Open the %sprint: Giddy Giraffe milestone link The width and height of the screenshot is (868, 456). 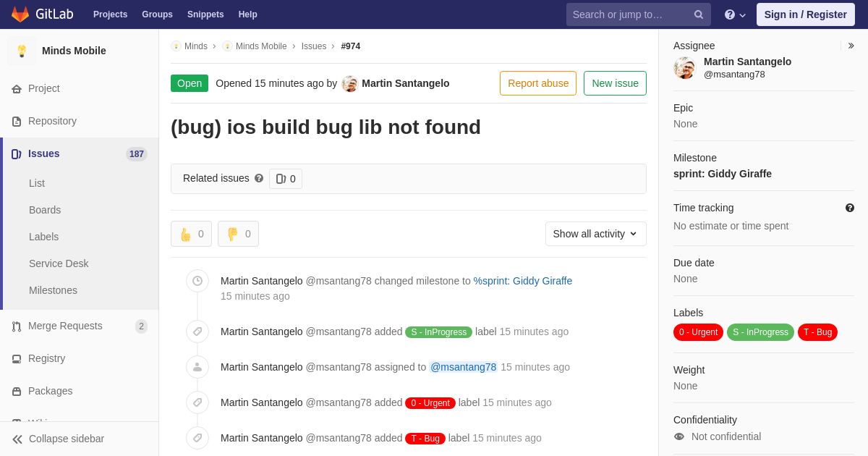pos(523,281)
